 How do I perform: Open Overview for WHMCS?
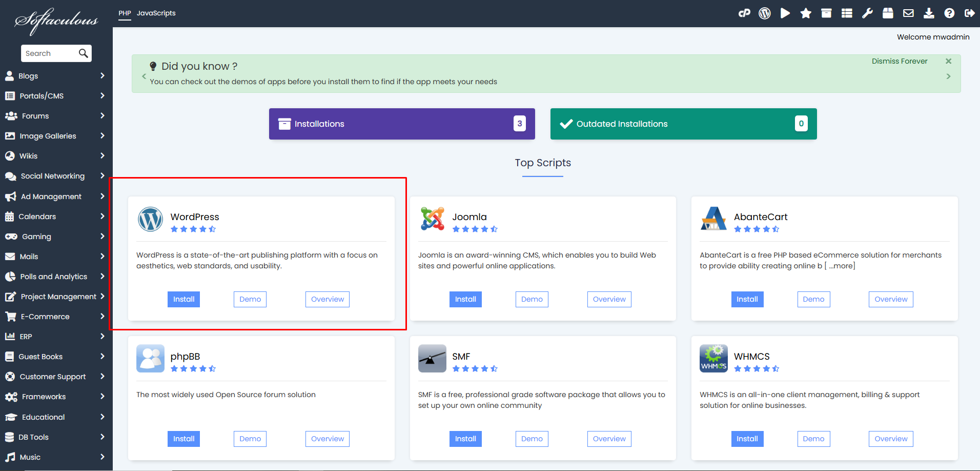coord(891,439)
